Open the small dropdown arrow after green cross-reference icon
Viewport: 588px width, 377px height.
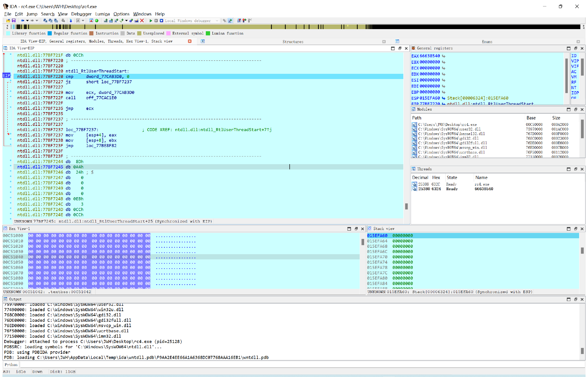click(126, 21)
